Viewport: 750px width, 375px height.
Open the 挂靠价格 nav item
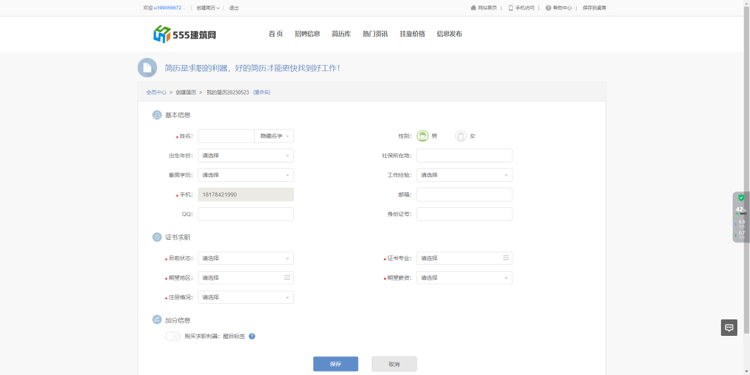tap(412, 34)
